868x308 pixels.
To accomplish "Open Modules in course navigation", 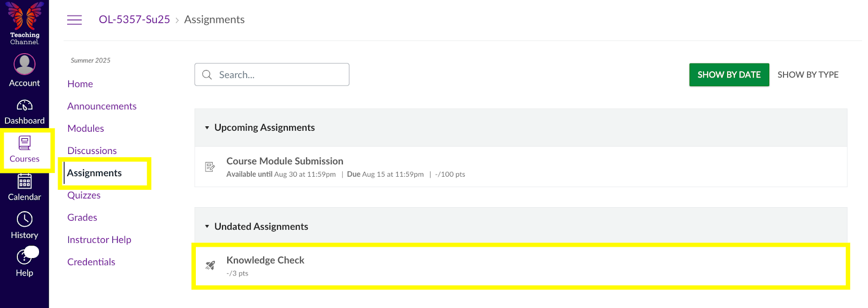I will [86, 129].
